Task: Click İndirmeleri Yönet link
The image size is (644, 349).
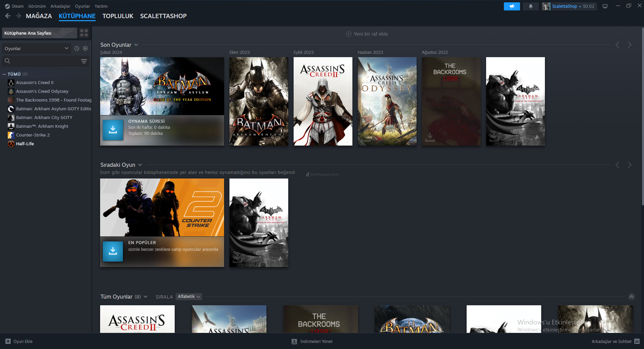Action: [316, 341]
